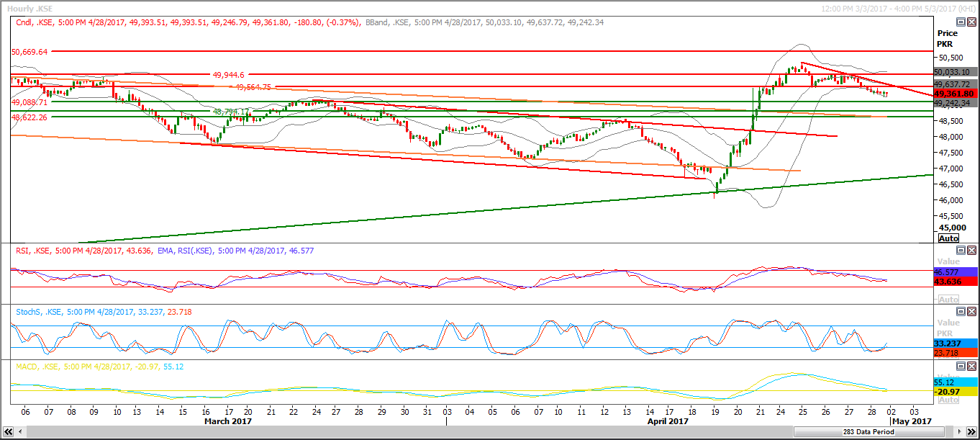
Task: Click the 55.12 MACD value tag
Action: 956,382
